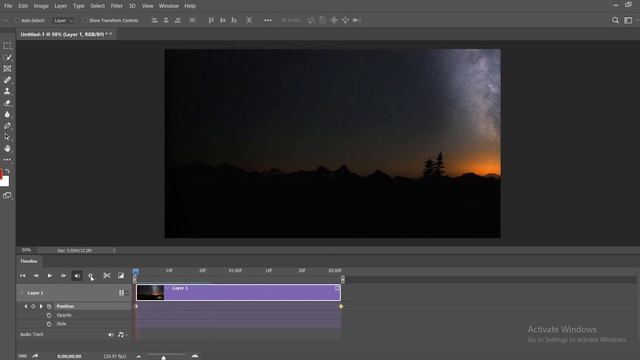Align bottom edges in options bar

234,20
